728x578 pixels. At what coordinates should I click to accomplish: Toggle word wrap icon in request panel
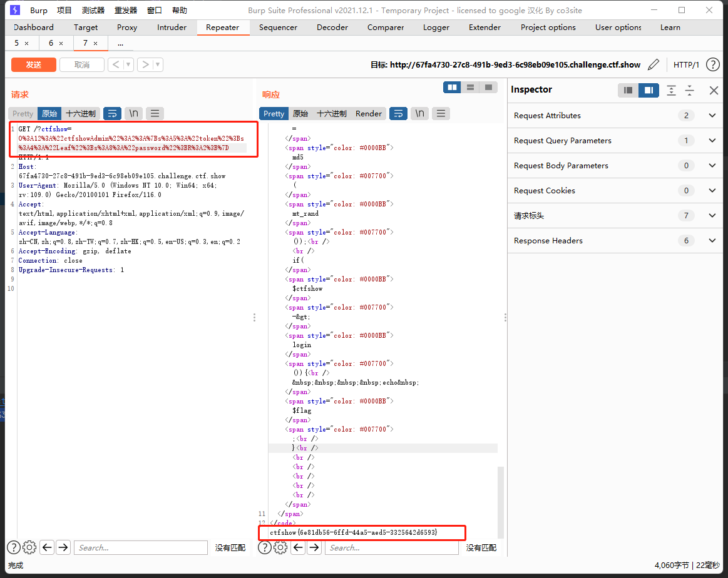tap(112, 113)
